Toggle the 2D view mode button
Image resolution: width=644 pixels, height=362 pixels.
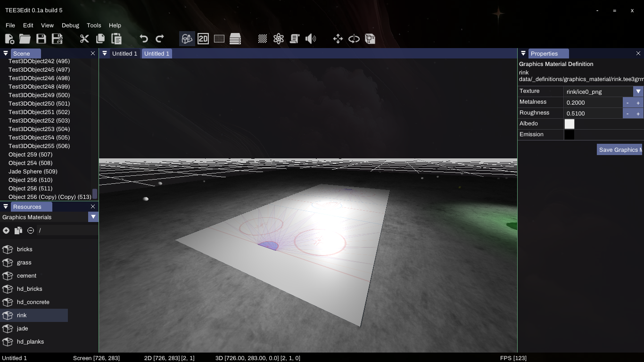click(203, 39)
